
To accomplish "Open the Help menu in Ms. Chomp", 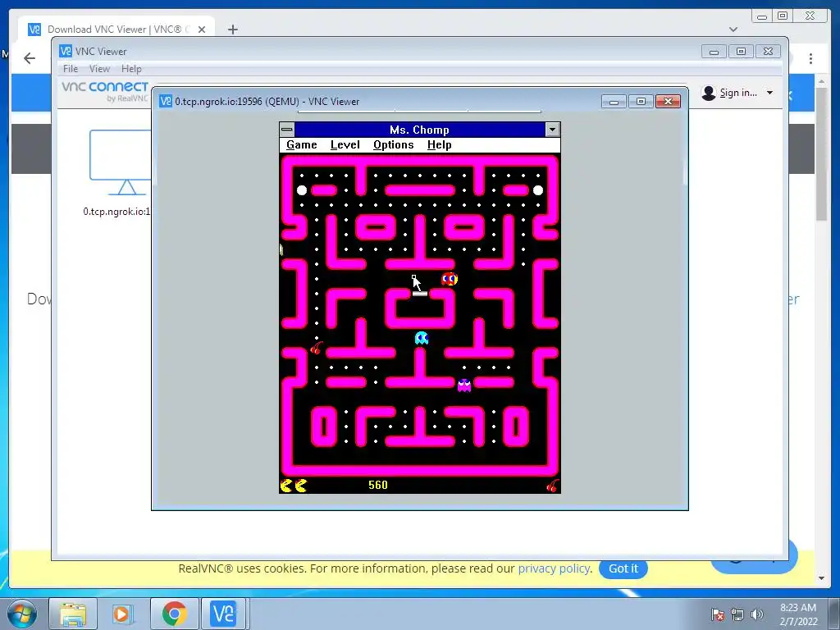I will point(440,144).
